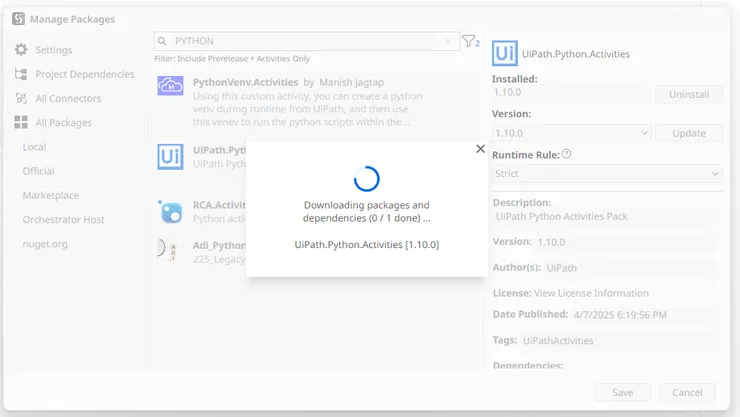The width and height of the screenshot is (740, 417).
Task: Click the filter summary text below search
Action: (232, 58)
